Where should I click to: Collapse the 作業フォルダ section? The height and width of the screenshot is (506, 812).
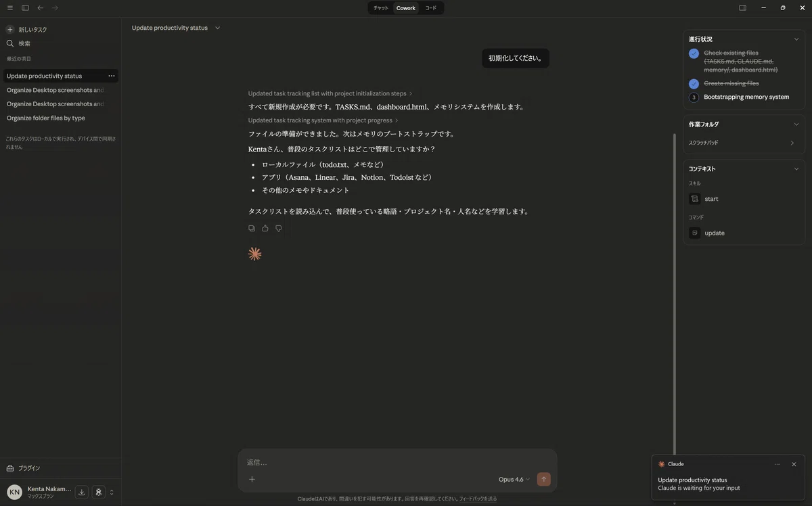tap(796, 124)
